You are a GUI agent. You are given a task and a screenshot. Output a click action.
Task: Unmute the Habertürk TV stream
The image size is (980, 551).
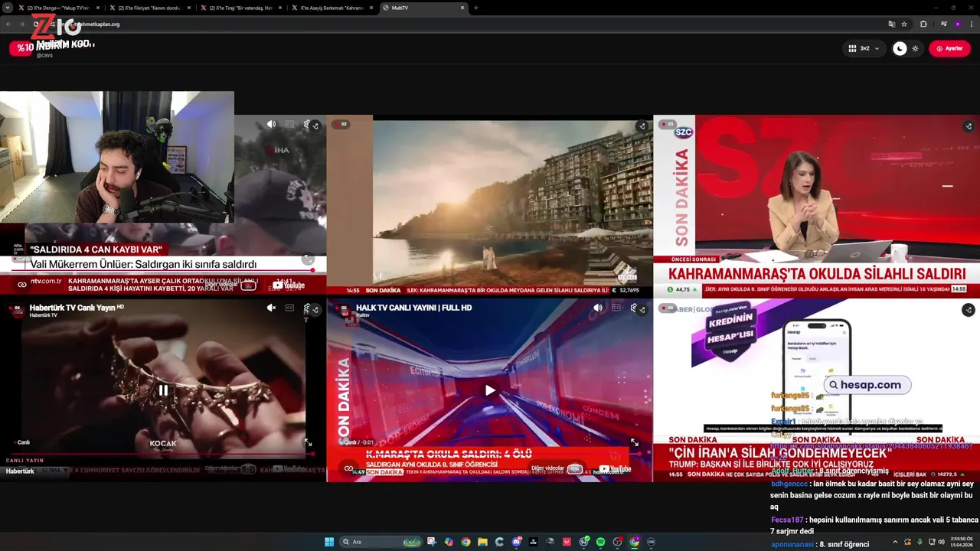tap(271, 308)
